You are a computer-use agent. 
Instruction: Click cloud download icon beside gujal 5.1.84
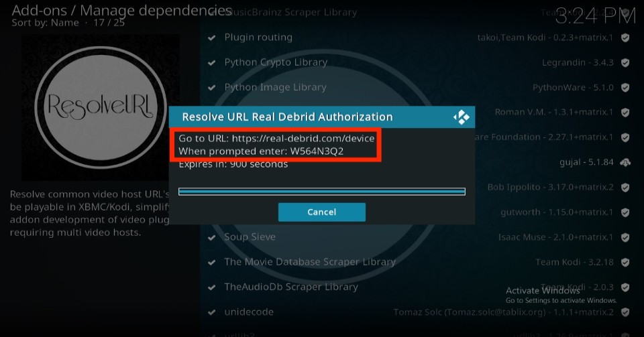click(625, 162)
